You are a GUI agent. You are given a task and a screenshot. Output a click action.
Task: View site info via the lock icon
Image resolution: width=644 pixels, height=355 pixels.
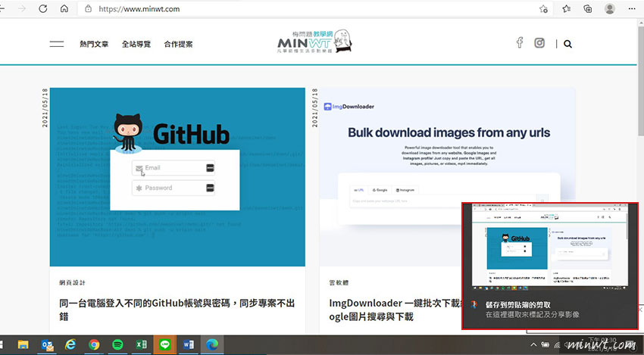(89, 8)
